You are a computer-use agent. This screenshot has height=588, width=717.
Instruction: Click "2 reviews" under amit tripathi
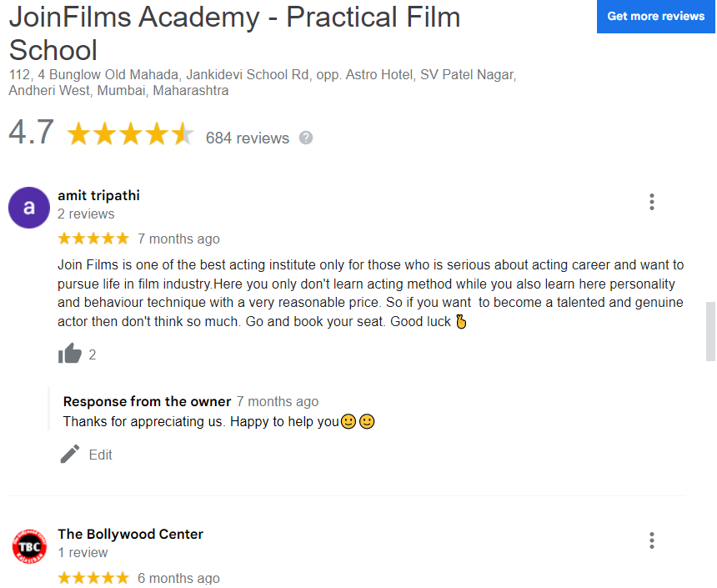tap(86, 214)
